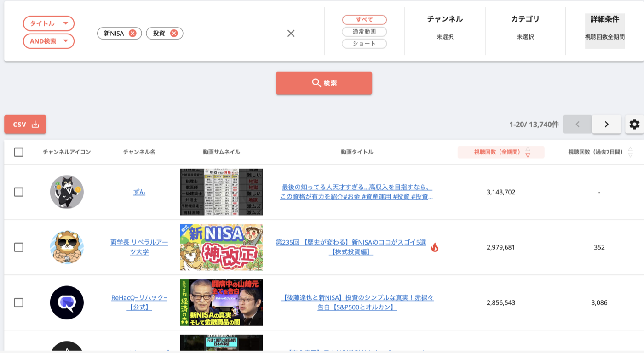Open table settings gear icon
The image size is (644, 353).
[634, 124]
